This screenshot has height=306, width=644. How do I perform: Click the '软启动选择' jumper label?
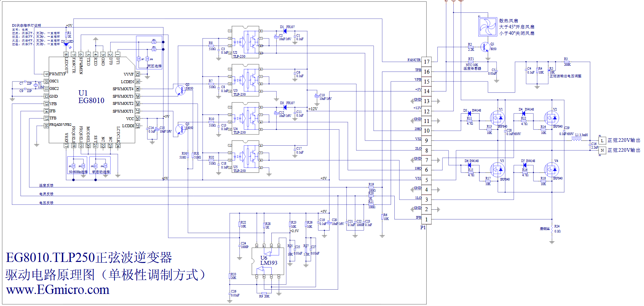101,172
